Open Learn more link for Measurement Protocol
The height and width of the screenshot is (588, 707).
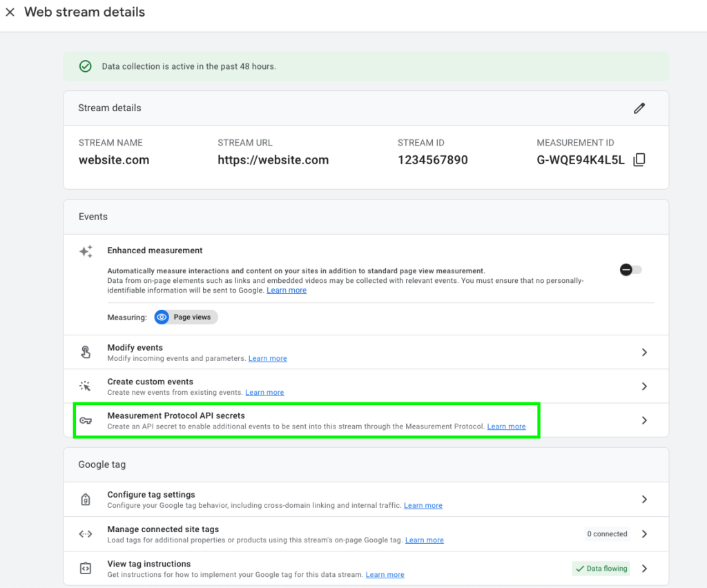coord(506,427)
